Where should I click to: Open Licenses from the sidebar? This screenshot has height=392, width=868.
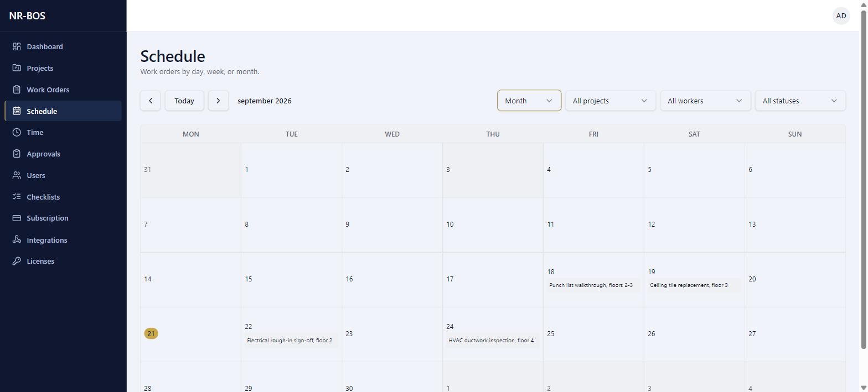63,261
